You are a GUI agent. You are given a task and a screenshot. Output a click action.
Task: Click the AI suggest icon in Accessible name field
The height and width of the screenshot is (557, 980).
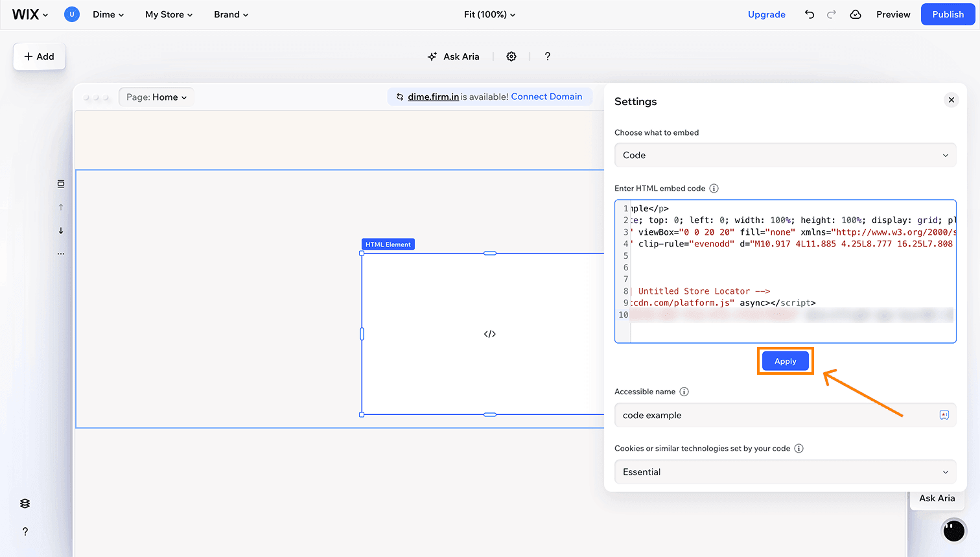[x=944, y=415]
